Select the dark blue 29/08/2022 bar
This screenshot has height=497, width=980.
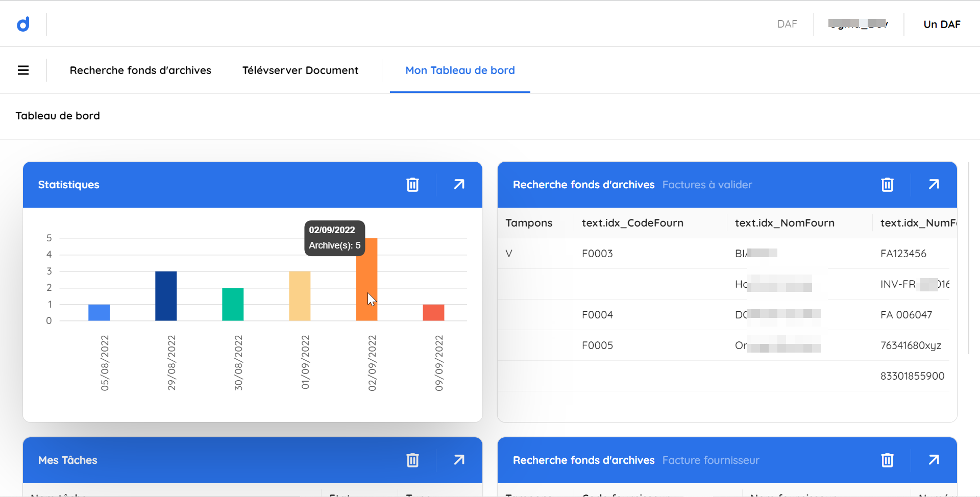tap(166, 296)
